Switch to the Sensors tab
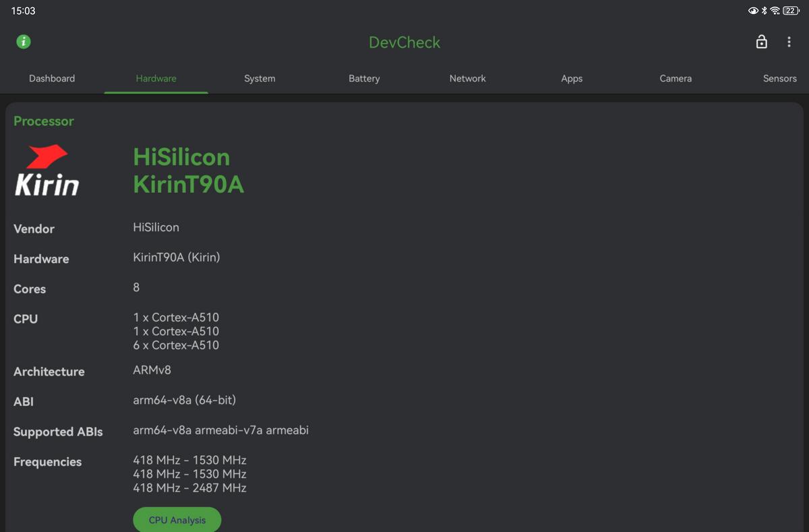The height and width of the screenshot is (532, 809). [780, 78]
